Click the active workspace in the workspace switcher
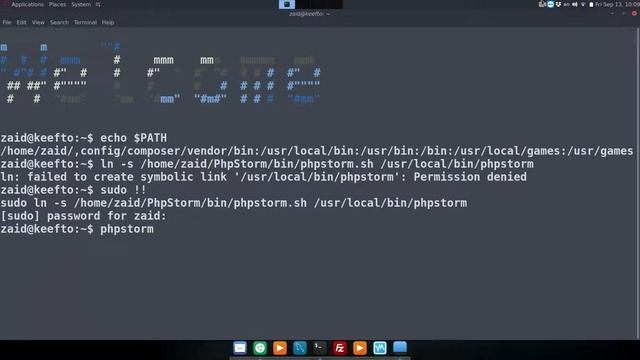The width and height of the screenshot is (640, 360). (x=287, y=4)
